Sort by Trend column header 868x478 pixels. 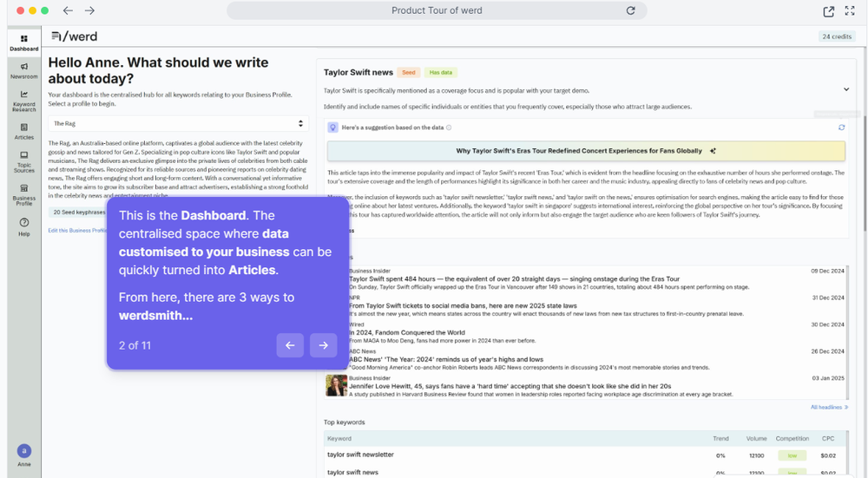point(720,438)
